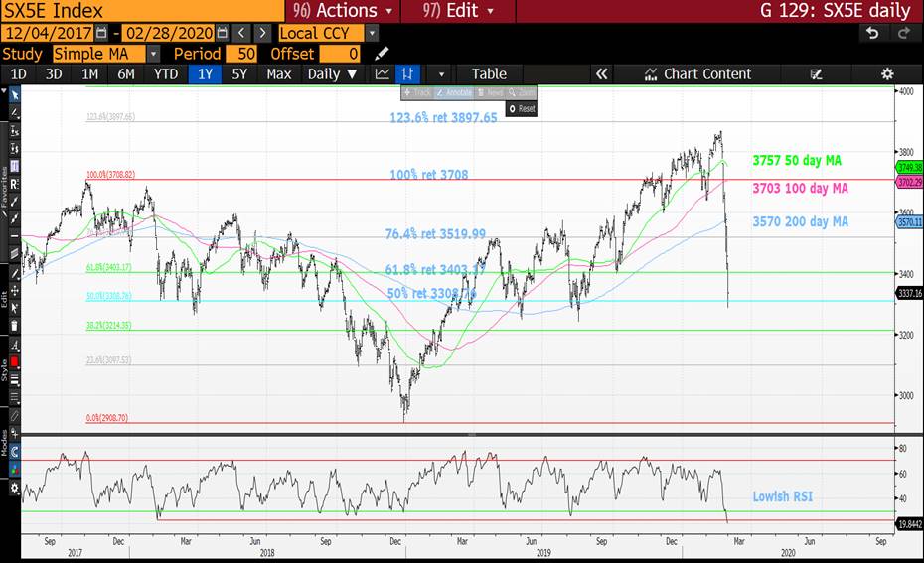
Task: Toggle the Zoom mode button
Action: click(522, 93)
